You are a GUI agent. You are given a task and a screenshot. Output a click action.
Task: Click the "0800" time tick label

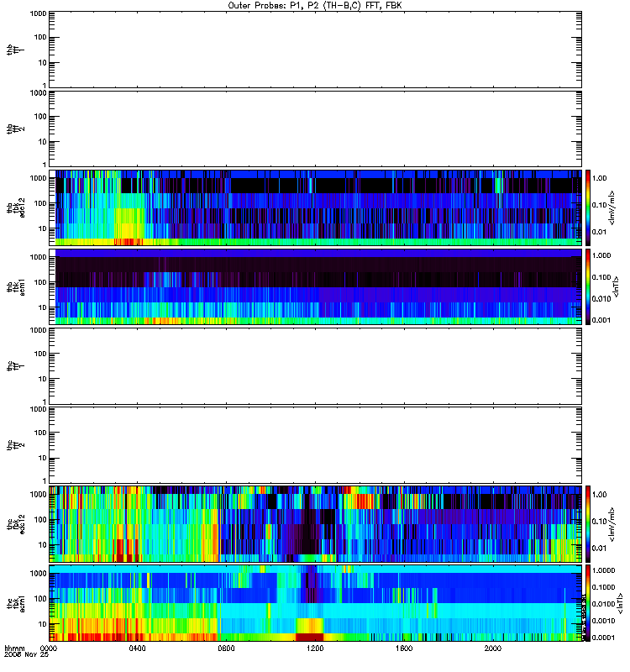[226, 648]
